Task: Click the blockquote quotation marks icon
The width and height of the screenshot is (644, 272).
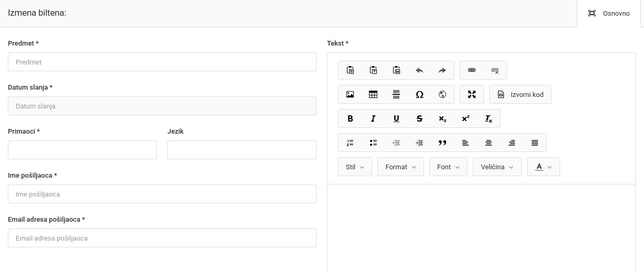Action: (442, 143)
